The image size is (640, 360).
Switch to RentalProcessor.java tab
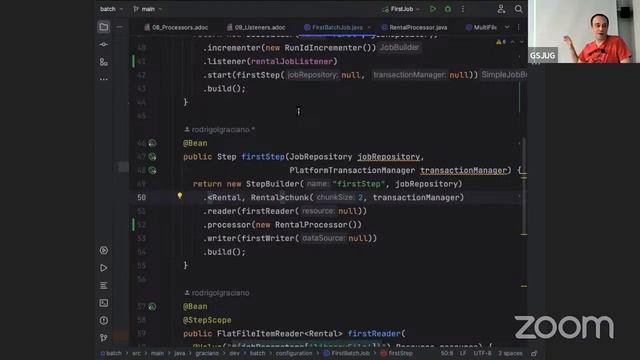click(x=414, y=27)
